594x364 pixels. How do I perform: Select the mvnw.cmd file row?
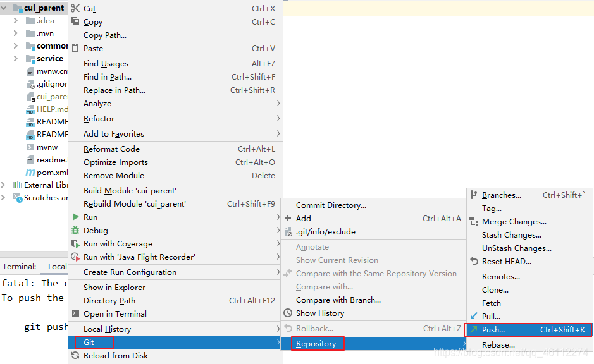tap(34, 71)
